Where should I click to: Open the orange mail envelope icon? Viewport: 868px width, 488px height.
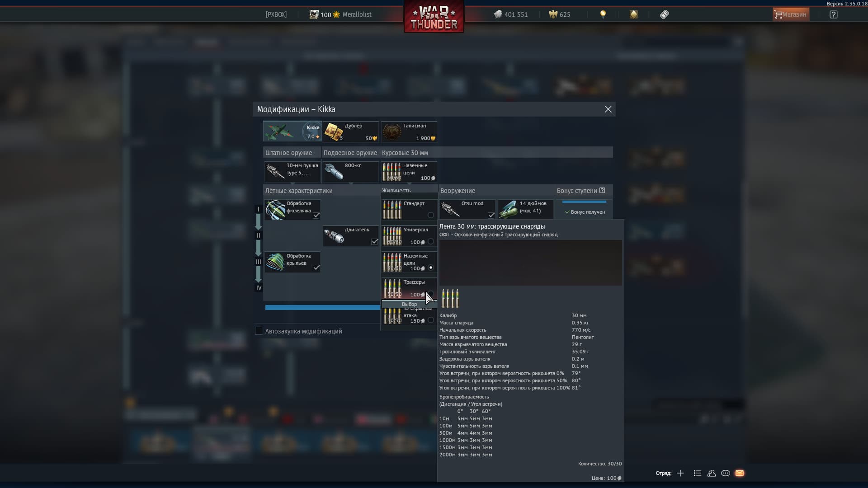click(x=740, y=473)
